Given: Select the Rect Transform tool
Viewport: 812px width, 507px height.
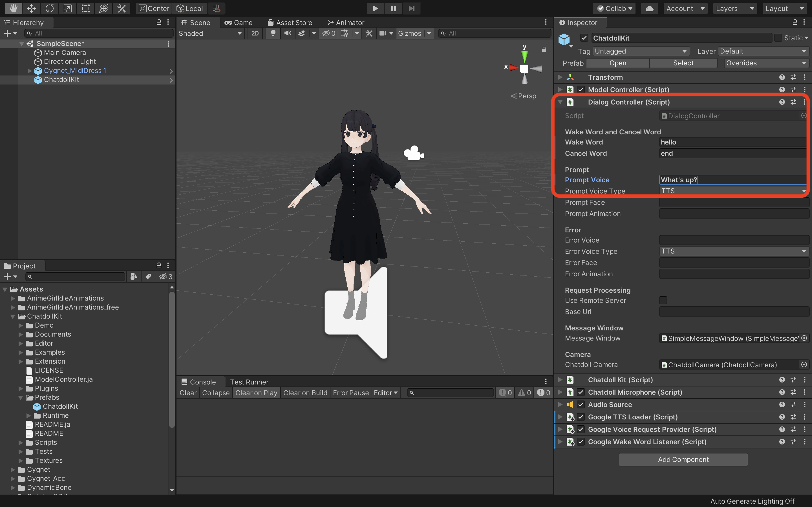Looking at the screenshot, I should (85, 8).
